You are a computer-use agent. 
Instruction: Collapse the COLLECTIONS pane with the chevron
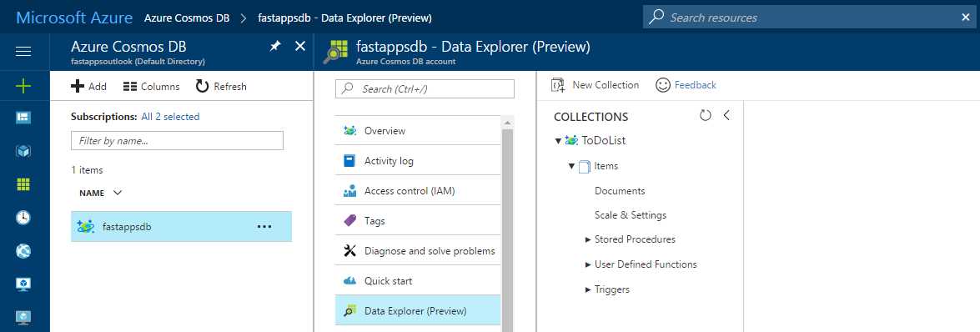coord(726,116)
